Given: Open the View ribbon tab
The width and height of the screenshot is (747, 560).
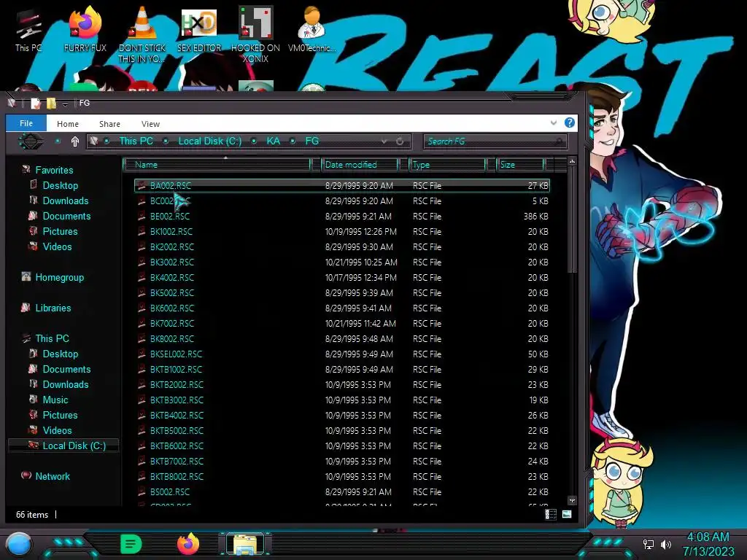Looking at the screenshot, I should coord(150,124).
